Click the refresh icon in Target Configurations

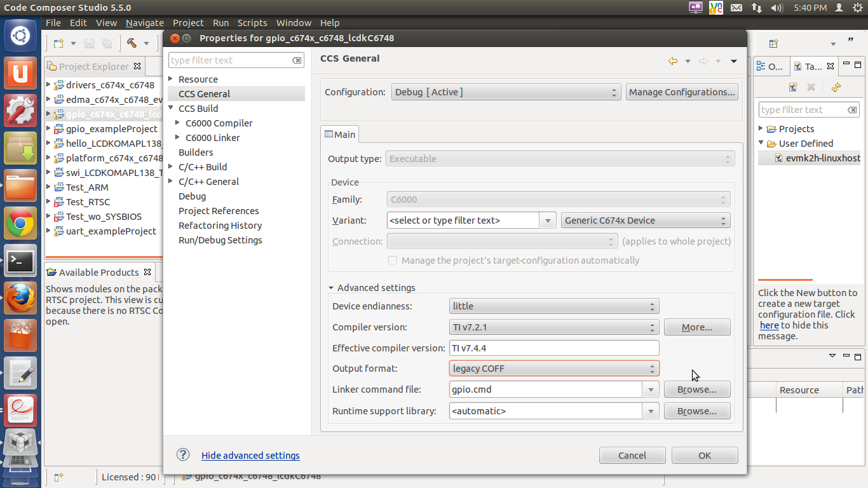pyautogui.click(x=836, y=87)
